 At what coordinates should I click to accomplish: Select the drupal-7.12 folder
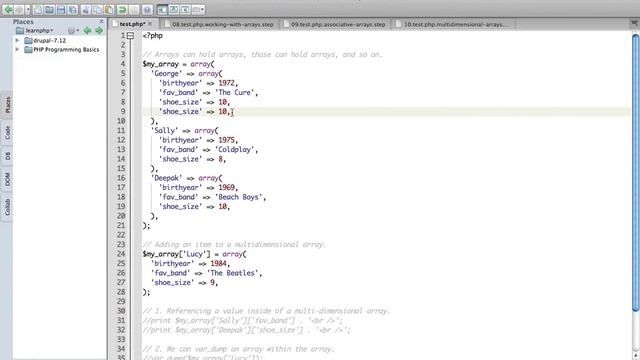tap(45, 40)
